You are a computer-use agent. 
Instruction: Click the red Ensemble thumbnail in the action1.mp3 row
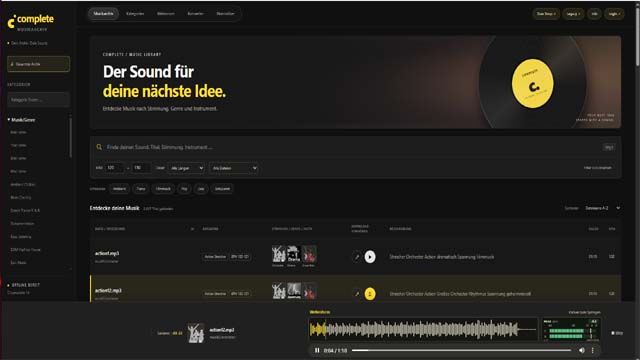[309, 254]
